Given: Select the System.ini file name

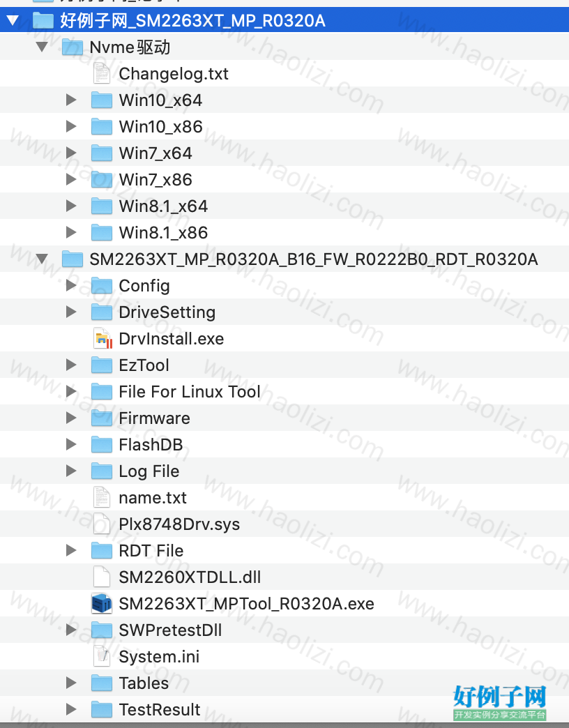Looking at the screenshot, I should [159, 656].
